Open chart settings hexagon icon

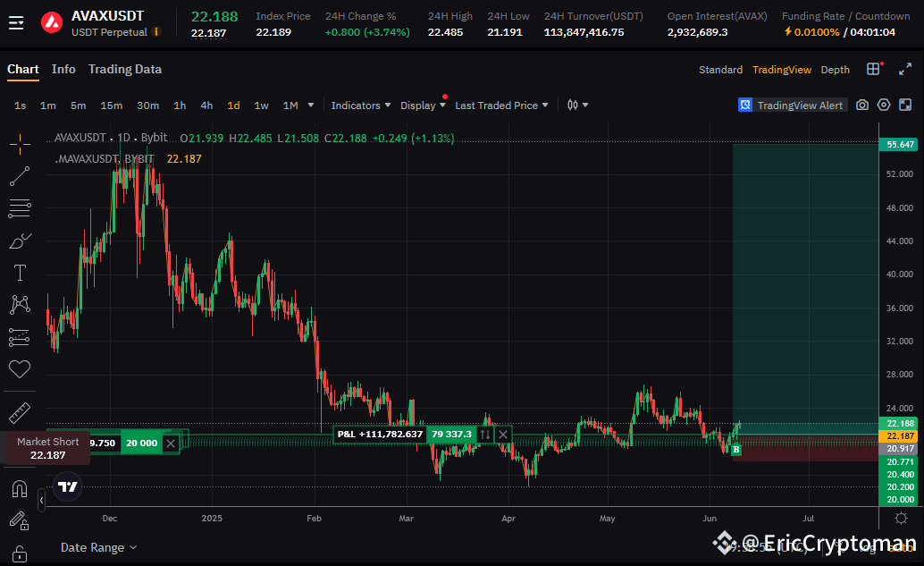point(883,105)
